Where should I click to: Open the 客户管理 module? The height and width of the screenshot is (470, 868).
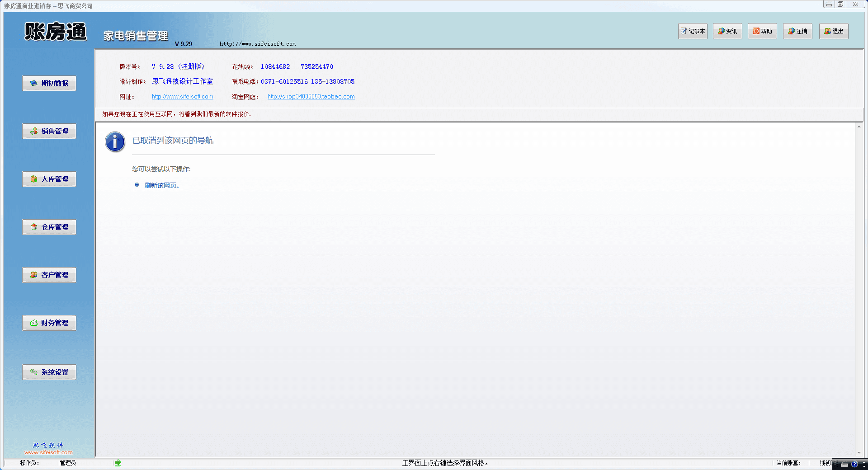tap(49, 275)
